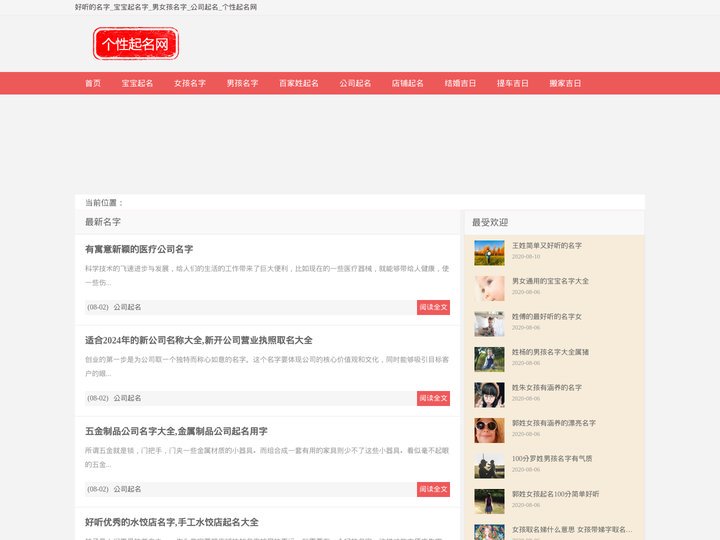Open thumbnail for 100分罗姓男孩名字有气质
This screenshot has width=720, height=540.
(489, 466)
